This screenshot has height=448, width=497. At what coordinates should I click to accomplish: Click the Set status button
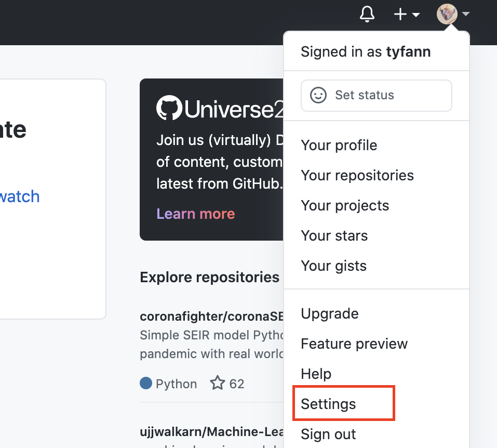376,96
